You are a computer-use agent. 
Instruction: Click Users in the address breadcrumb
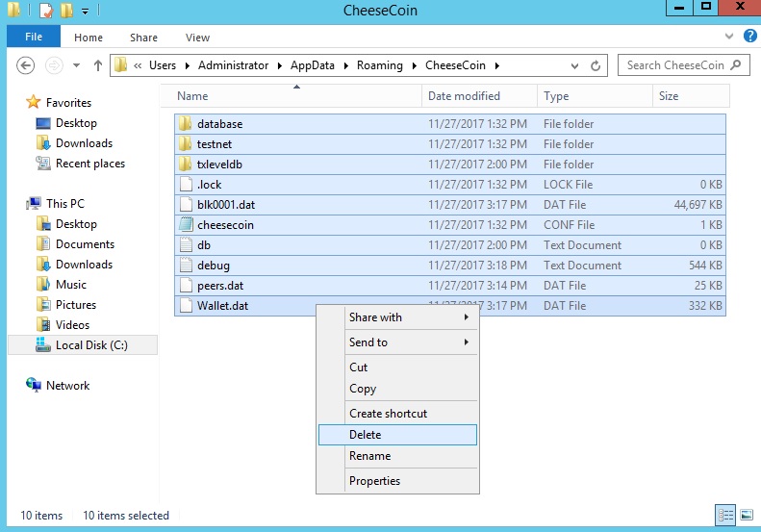pos(162,65)
